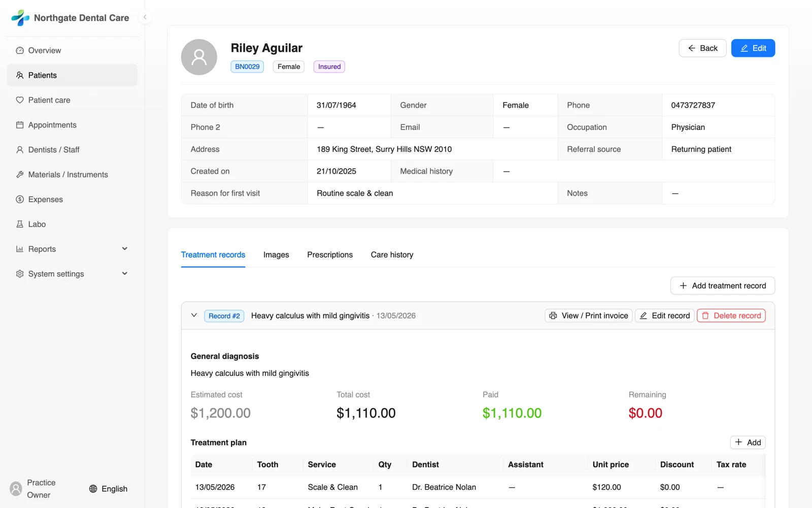Click the Reports bar chart icon
Screen dimensions: 812x508
[x=20, y=249]
